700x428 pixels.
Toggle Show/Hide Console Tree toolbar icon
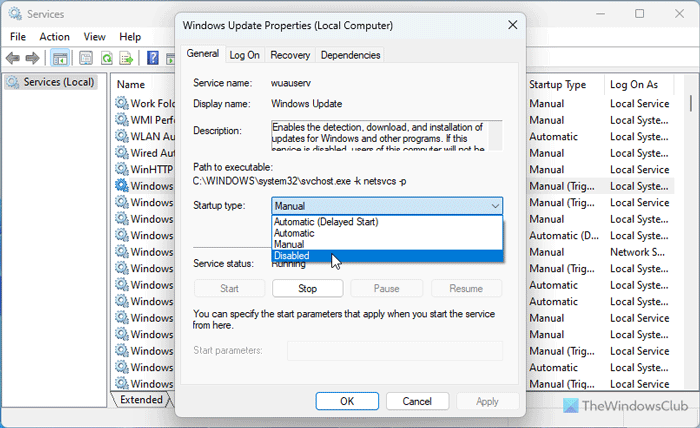pyautogui.click(x=60, y=58)
